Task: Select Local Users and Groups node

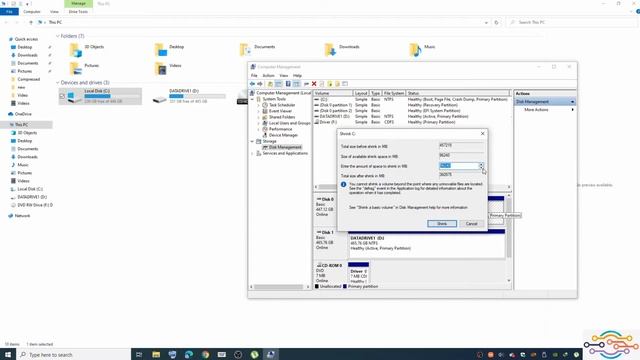Action: pyautogui.click(x=289, y=123)
